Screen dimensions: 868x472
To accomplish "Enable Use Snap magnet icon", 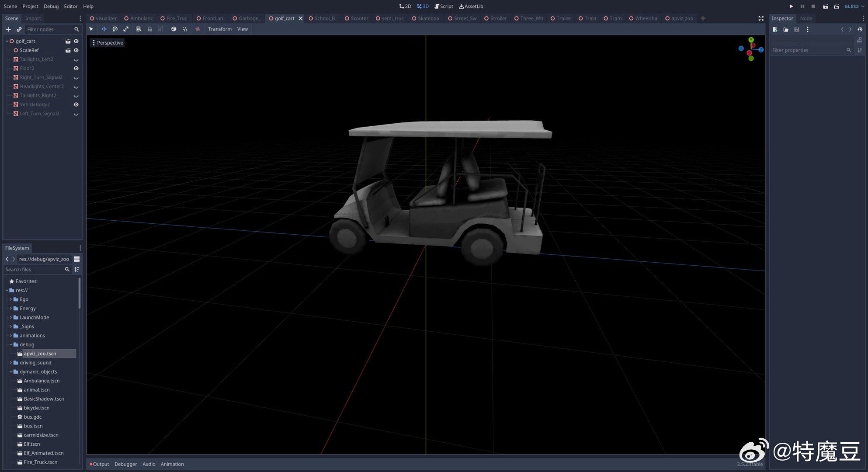I will click(185, 29).
